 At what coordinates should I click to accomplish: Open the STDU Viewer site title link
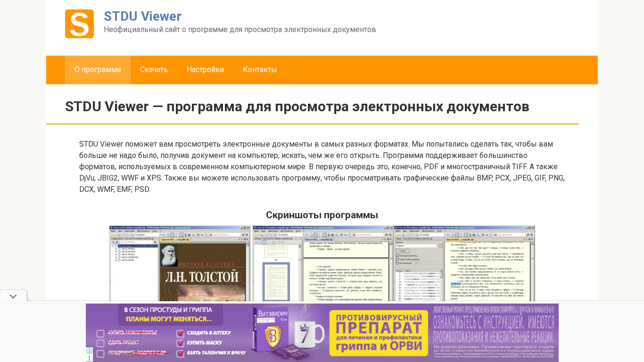(142, 16)
